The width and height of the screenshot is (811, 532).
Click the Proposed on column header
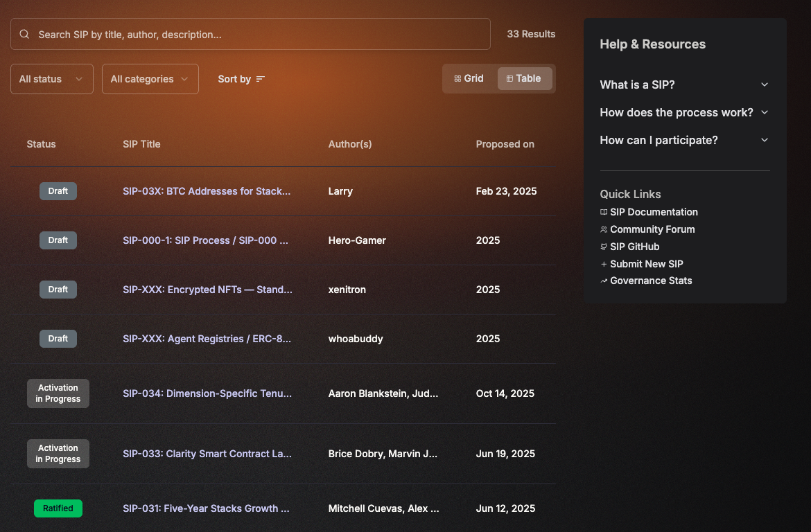click(x=505, y=144)
